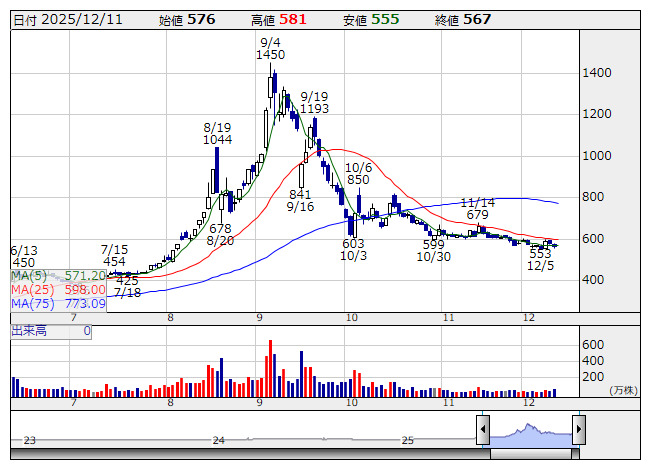Click the left range handle arrow in navigator
The height and width of the screenshot is (470, 653).
pos(483,429)
